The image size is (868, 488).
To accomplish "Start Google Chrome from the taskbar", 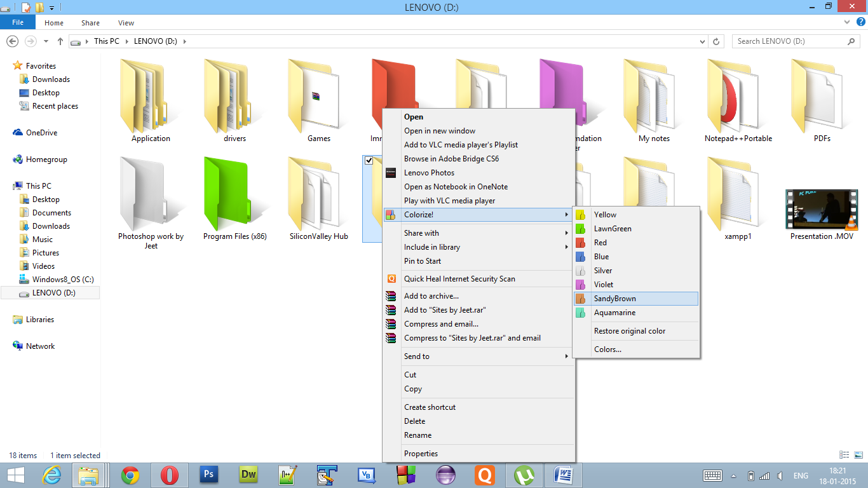I will pos(130,475).
